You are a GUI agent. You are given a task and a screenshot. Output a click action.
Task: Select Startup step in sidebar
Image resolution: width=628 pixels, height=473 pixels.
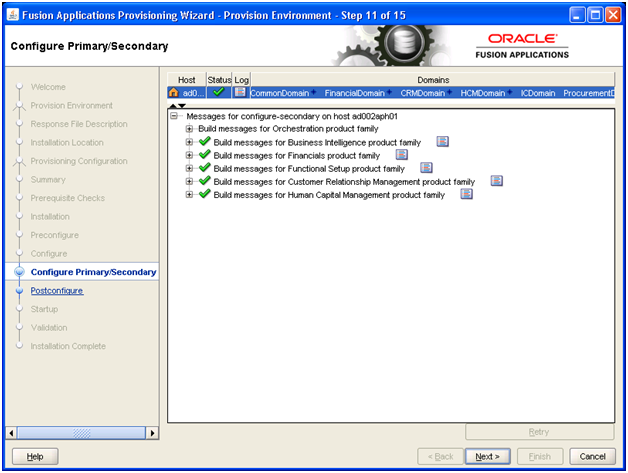tap(44, 309)
